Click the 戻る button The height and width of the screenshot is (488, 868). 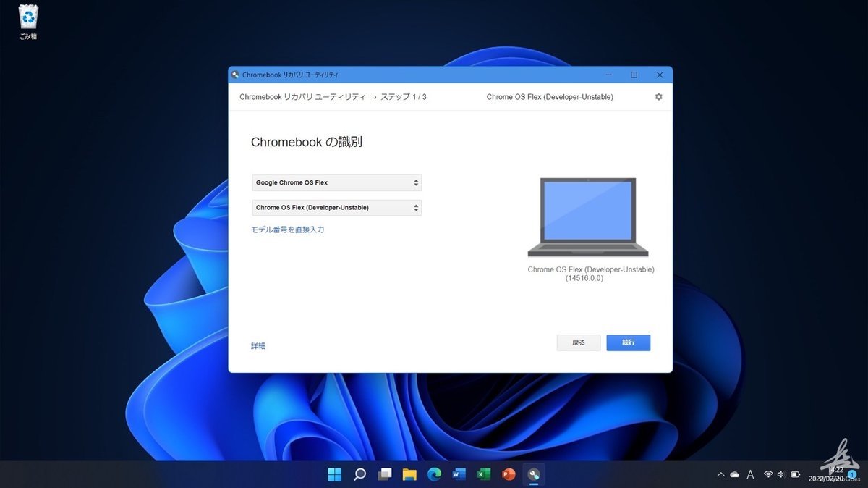tap(579, 342)
